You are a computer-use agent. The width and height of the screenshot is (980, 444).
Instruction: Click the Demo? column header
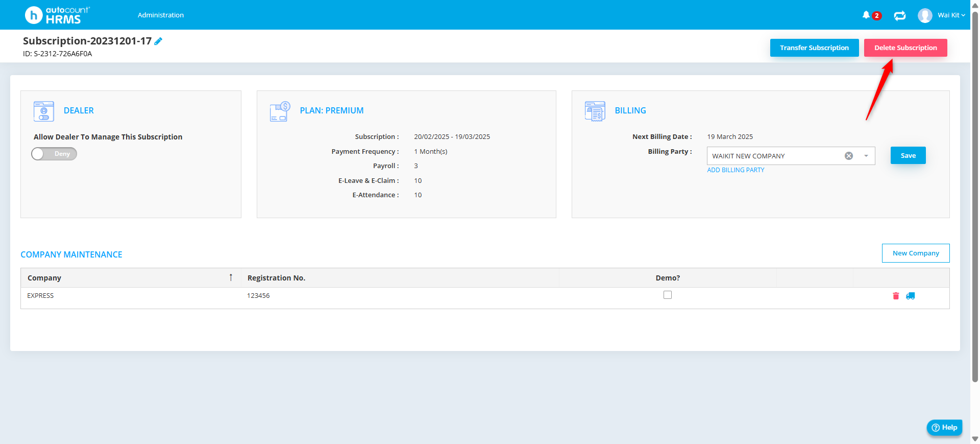(668, 278)
